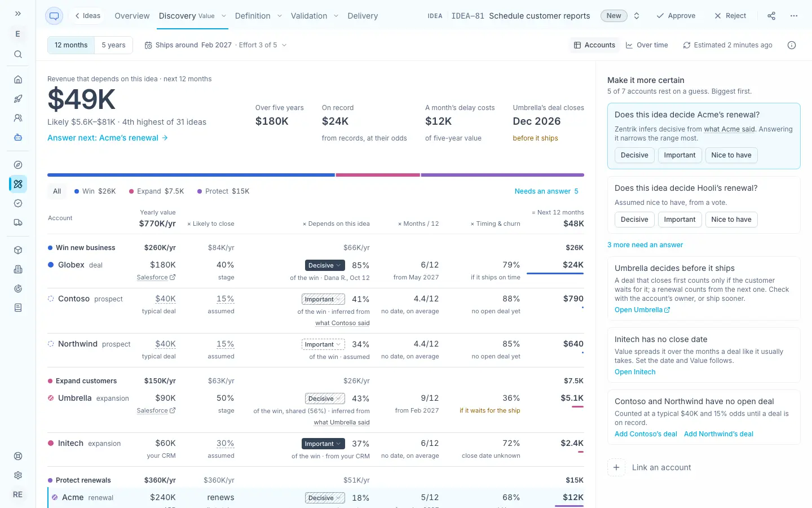Select the 12 months time range
Image resolution: width=812 pixels, height=508 pixels.
(71, 45)
